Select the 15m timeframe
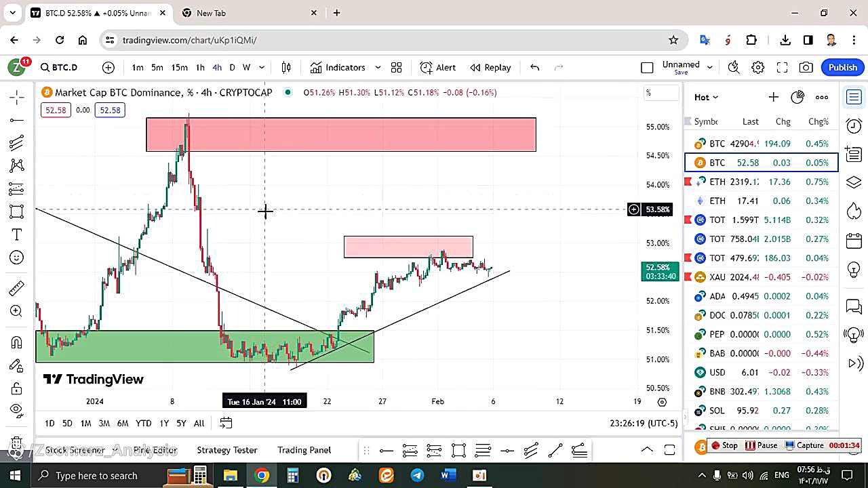 tap(179, 67)
